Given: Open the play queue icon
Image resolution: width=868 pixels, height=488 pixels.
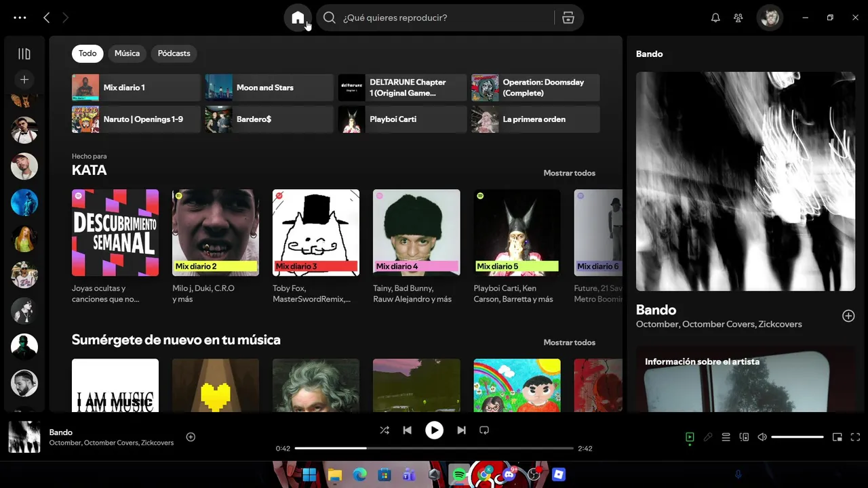Looking at the screenshot, I should 726,437.
